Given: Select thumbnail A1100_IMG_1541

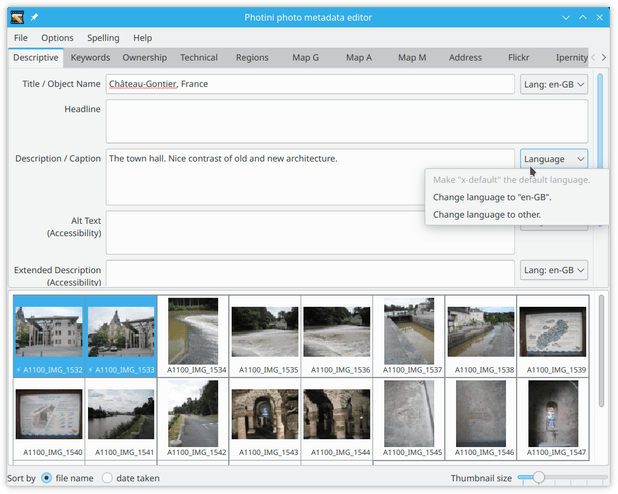Looking at the screenshot, I should (x=121, y=419).
